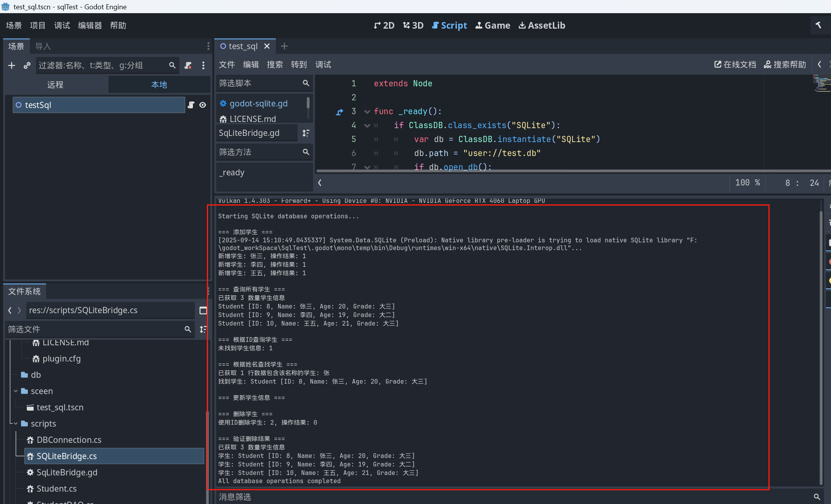Open the script editor 编辑 menu
This screenshot has height=504, width=831.
(x=251, y=65)
